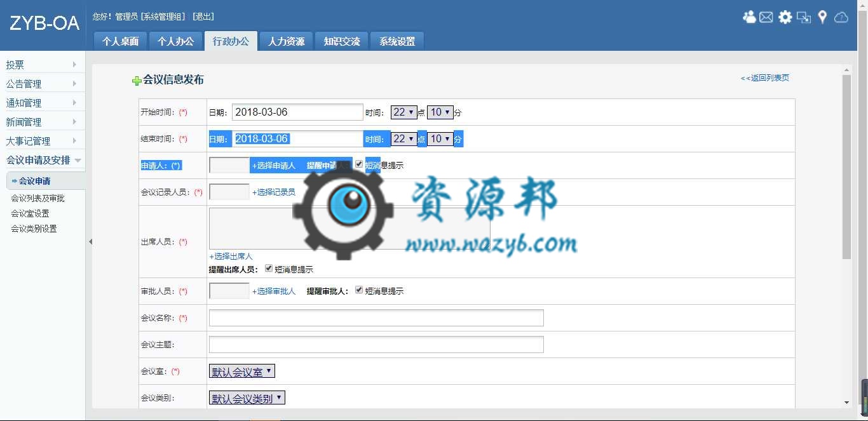Click the 退出 logout link
Screen dimensions: 868x421
pyautogui.click(x=203, y=17)
